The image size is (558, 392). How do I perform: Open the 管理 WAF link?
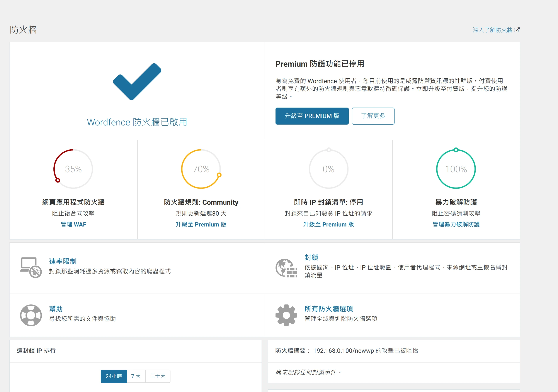tap(73, 224)
